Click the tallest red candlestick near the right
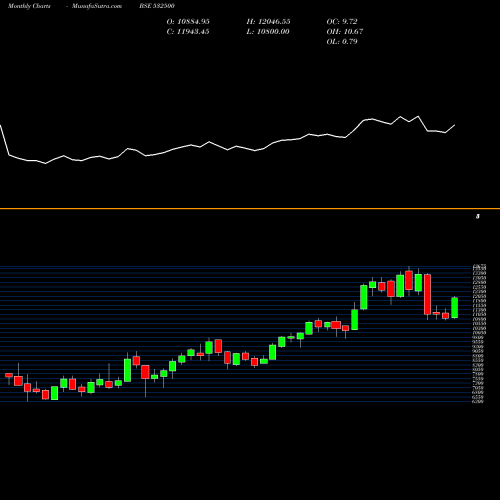500x500 pixels. pos(427,294)
